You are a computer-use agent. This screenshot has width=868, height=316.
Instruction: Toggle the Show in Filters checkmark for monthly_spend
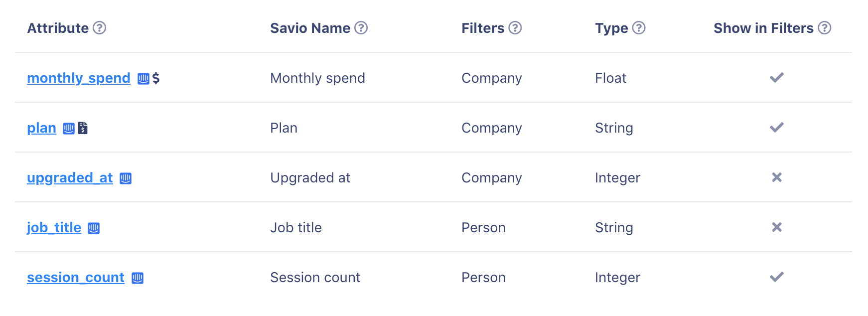777,77
